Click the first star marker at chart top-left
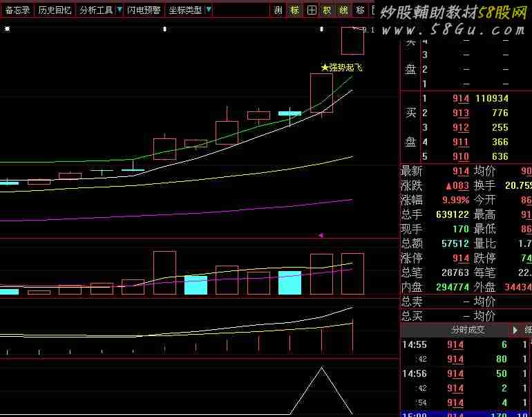This screenshot has width=532, height=417. point(7,29)
